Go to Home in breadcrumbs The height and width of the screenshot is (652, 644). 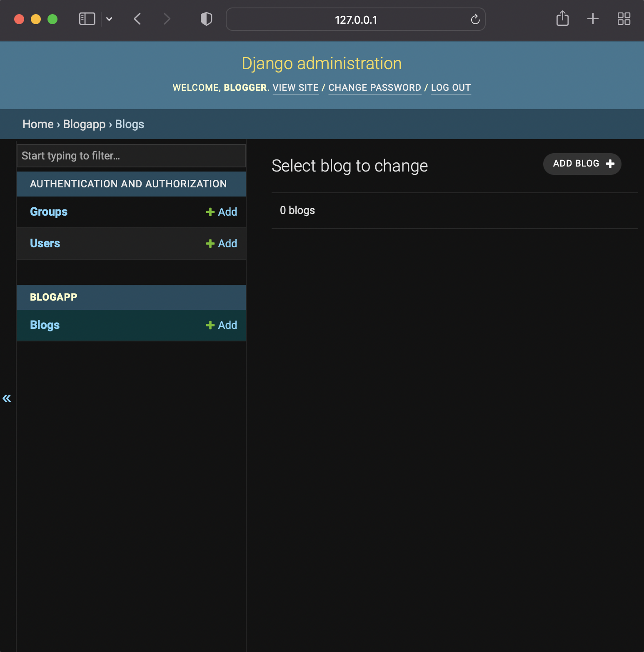coord(38,124)
